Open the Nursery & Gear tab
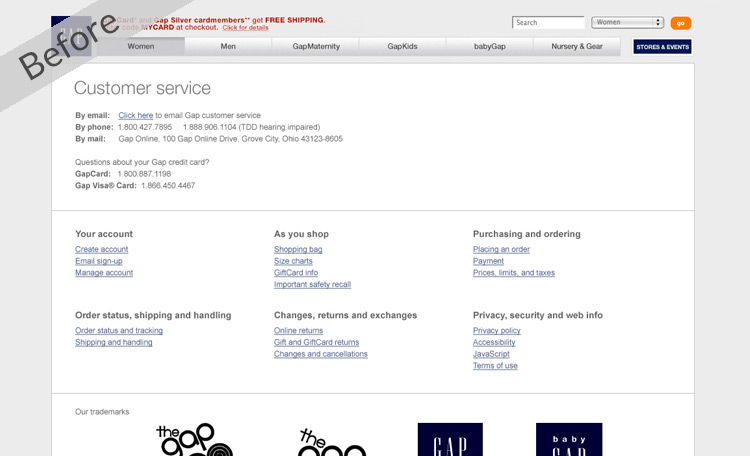Viewport: 750px width, 456px height. pyautogui.click(x=577, y=46)
